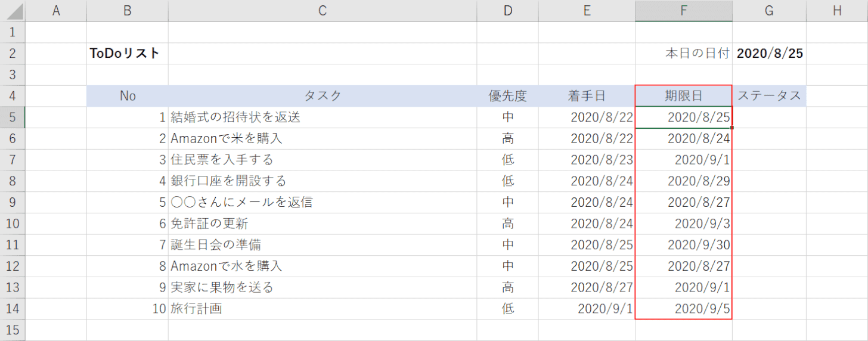Select row 14 header

click(13, 309)
